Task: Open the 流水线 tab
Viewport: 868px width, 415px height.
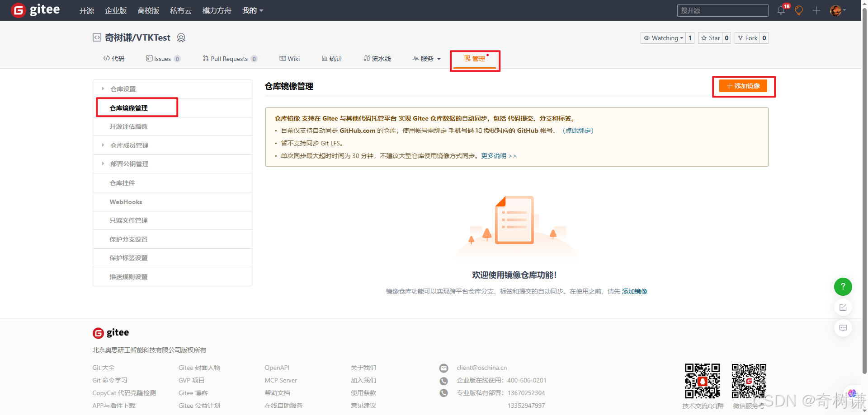Action: click(x=377, y=59)
